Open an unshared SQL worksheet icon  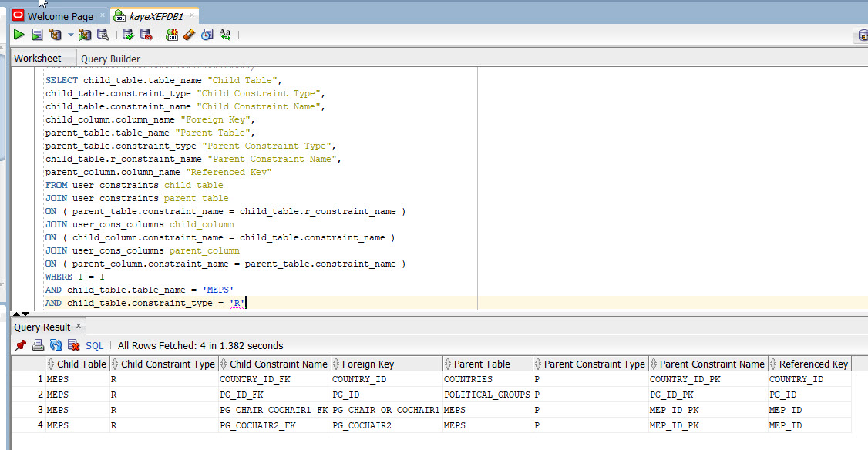point(172,35)
